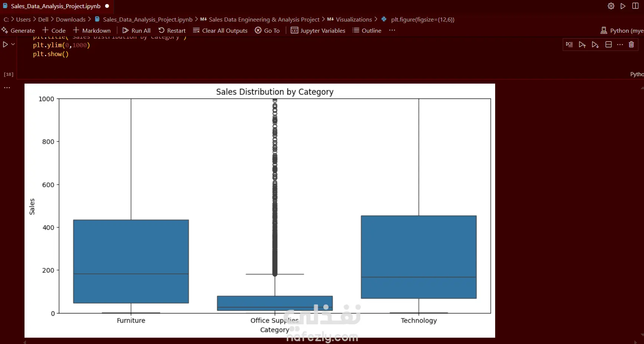Click the Run by Line icon
644x344 pixels.
(569, 45)
